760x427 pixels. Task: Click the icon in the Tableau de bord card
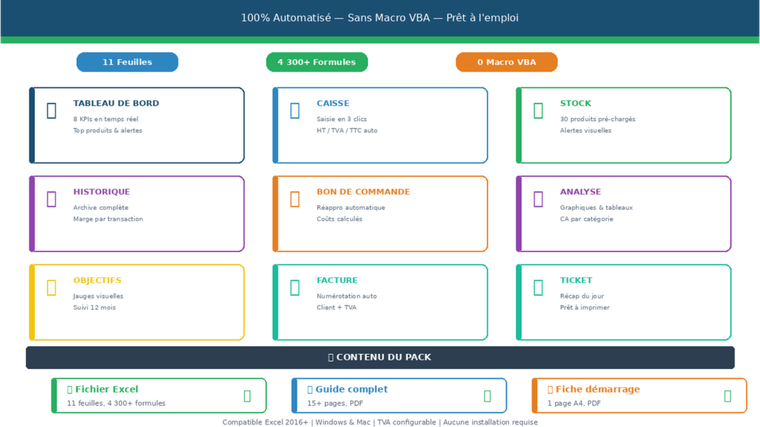tap(51, 110)
